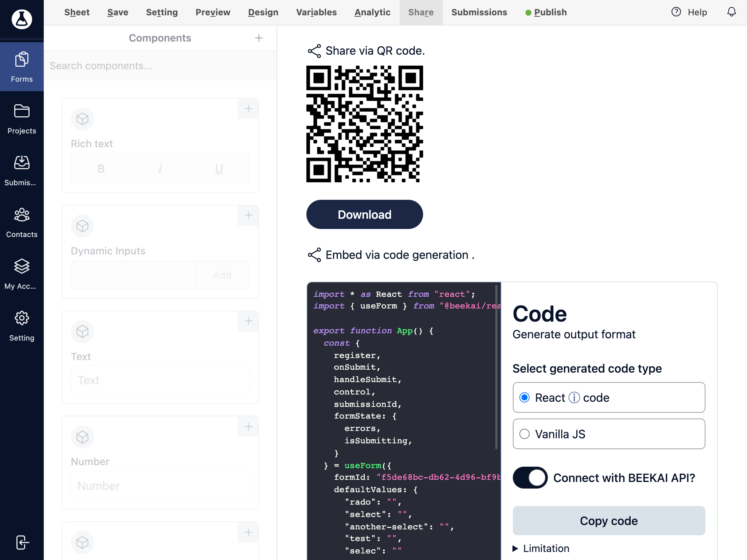This screenshot has height=560, width=747.
Task: Open the Sheet menu
Action: tap(77, 12)
